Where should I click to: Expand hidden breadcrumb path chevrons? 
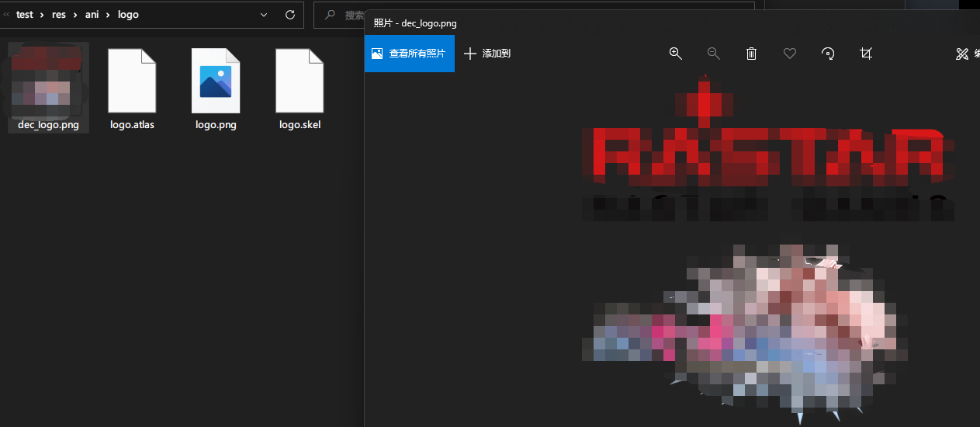point(6,15)
